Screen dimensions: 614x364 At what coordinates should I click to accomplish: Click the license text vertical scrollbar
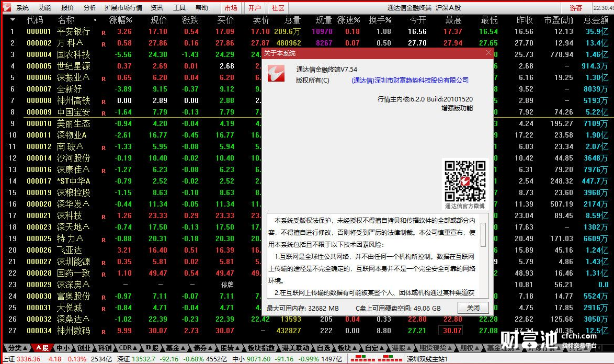pyautogui.click(x=483, y=235)
